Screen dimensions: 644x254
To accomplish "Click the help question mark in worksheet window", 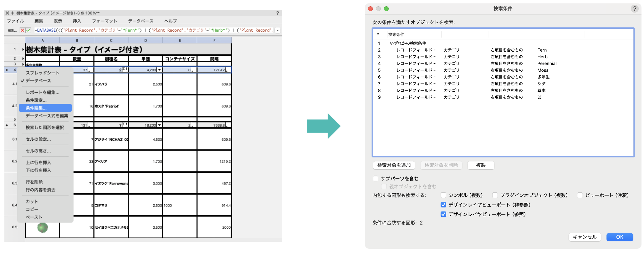I will [277, 13].
